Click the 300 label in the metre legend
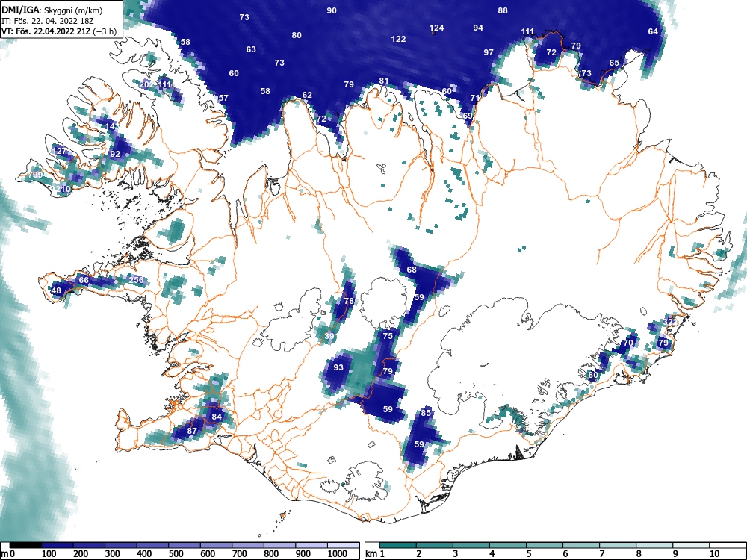 (x=113, y=554)
